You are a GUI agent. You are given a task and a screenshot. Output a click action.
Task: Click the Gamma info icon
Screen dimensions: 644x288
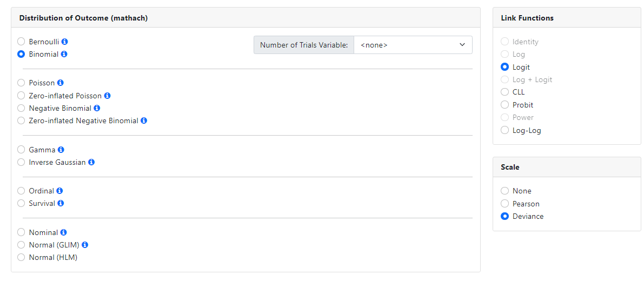[61, 150]
